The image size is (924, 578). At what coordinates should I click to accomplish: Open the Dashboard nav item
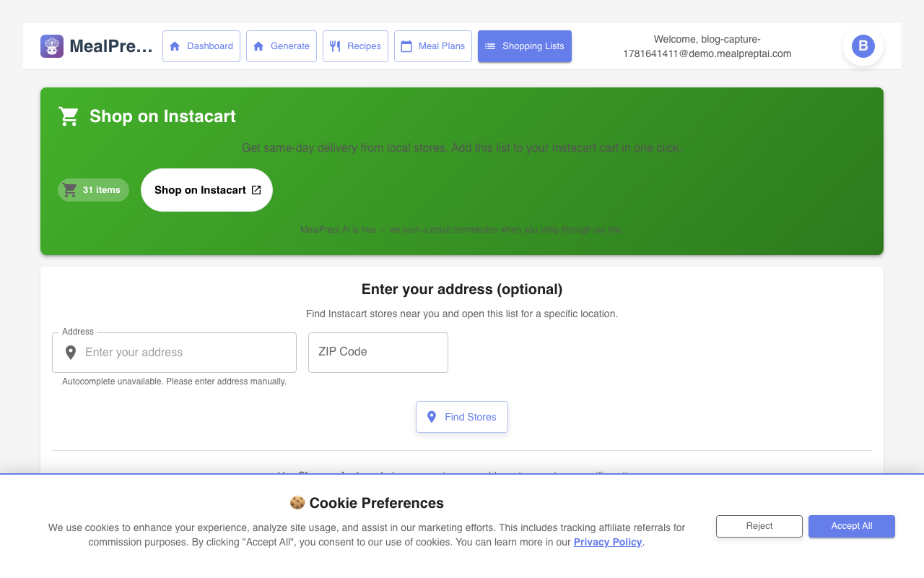pyautogui.click(x=201, y=46)
